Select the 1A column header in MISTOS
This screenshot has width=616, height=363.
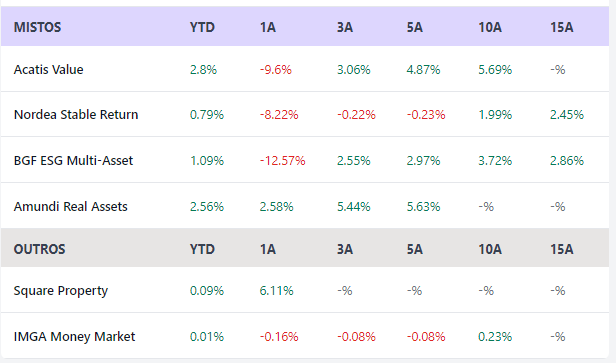pos(268,27)
